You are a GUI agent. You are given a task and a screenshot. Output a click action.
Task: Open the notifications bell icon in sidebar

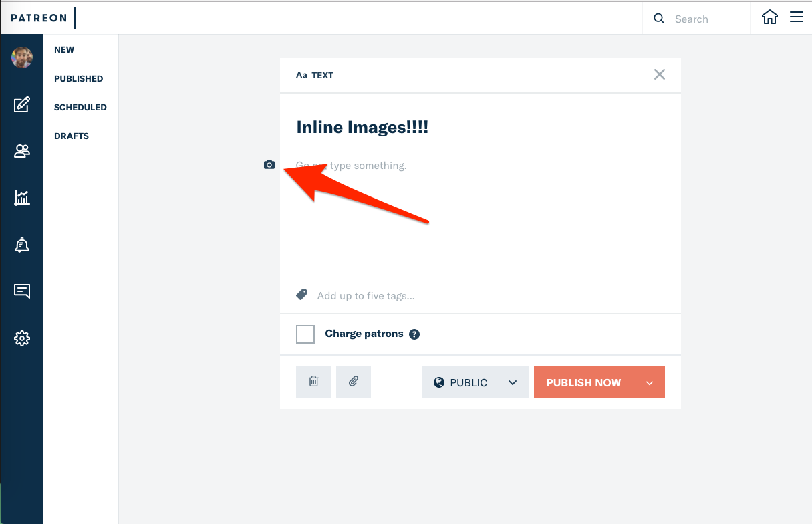coord(22,245)
